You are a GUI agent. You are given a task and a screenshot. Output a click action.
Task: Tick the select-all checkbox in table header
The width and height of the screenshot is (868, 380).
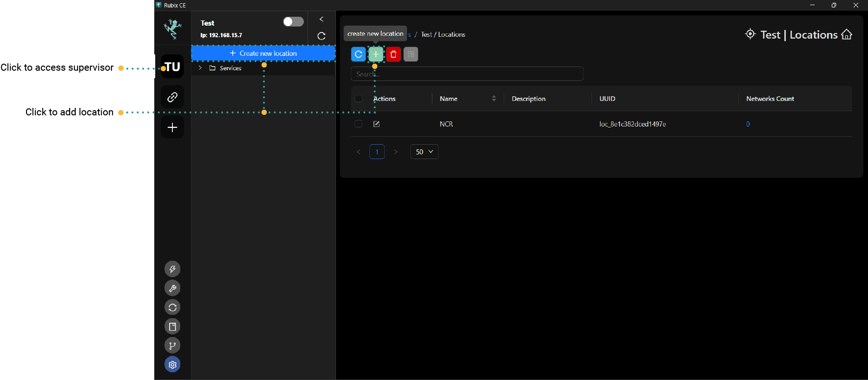point(358,99)
